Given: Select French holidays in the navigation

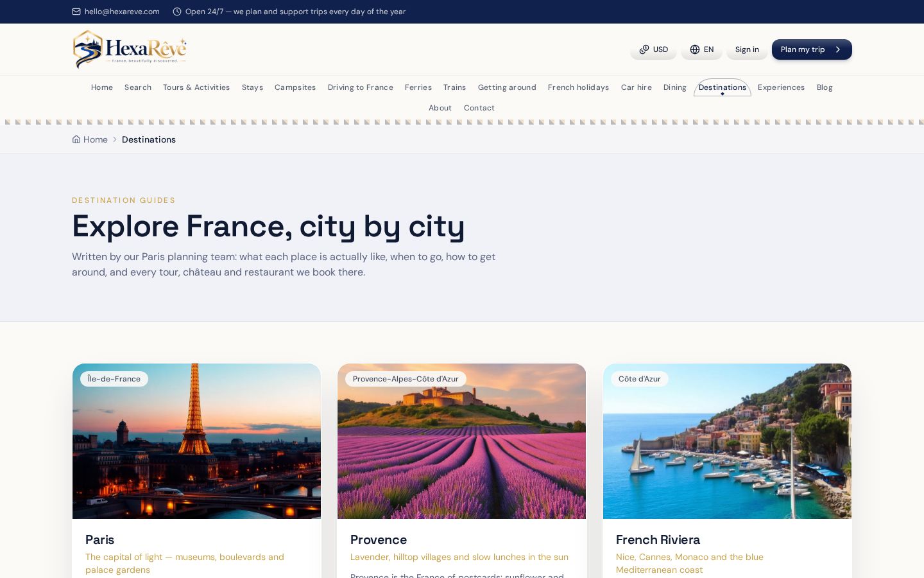Looking at the screenshot, I should 579,87.
